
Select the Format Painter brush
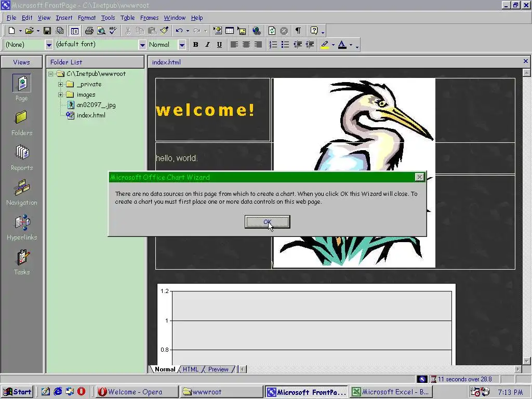[x=164, y=31]
